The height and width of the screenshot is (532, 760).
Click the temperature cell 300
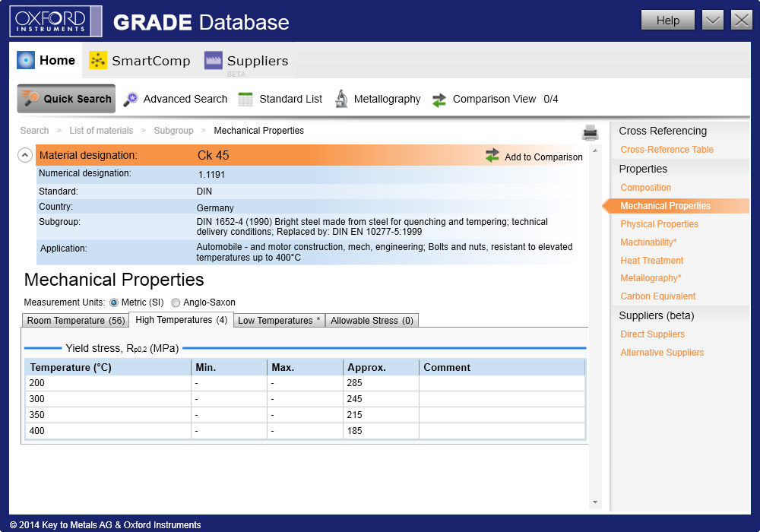point(108,399)
